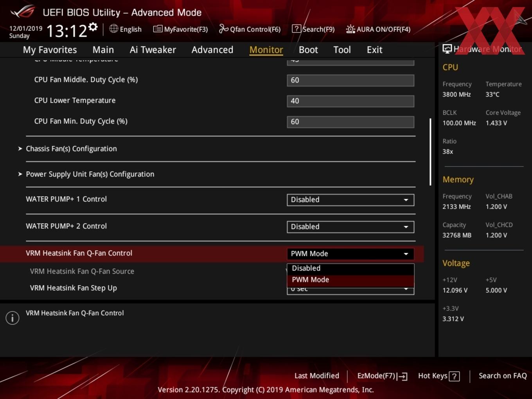Click the info icon in help panel
This screenshot has width=532, height=399.
point(13,318)
